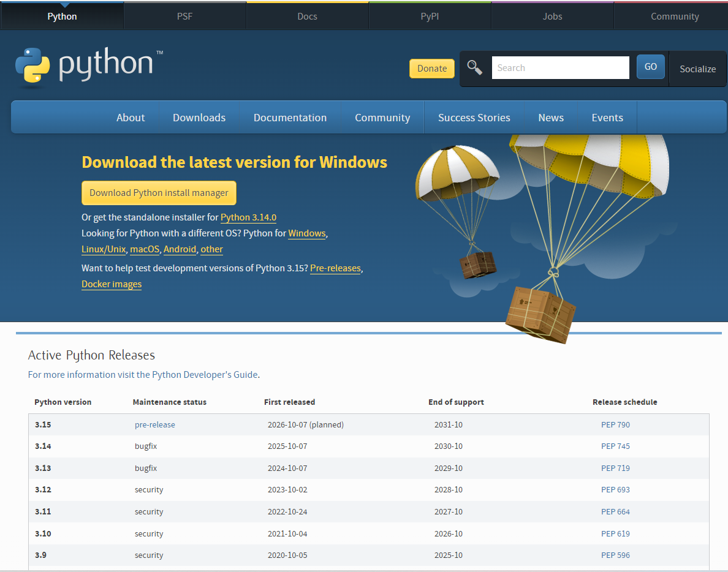The image size is (728, 572).
Task: Click the 3.12 version cell
Action: point(43,489)
